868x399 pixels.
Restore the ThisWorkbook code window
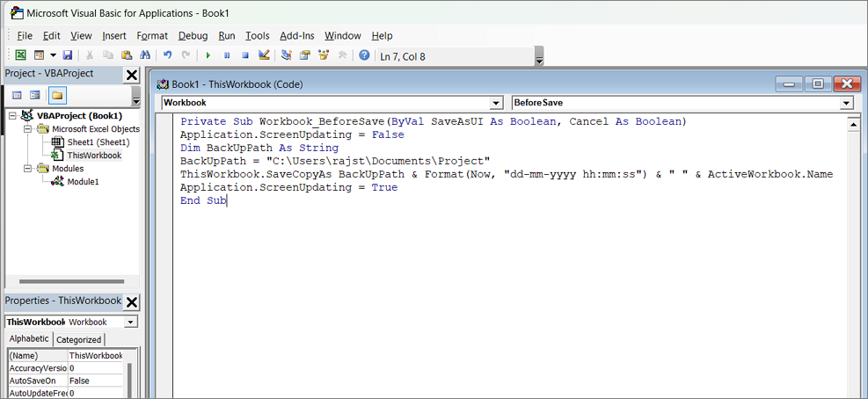[x=818, y=84]
